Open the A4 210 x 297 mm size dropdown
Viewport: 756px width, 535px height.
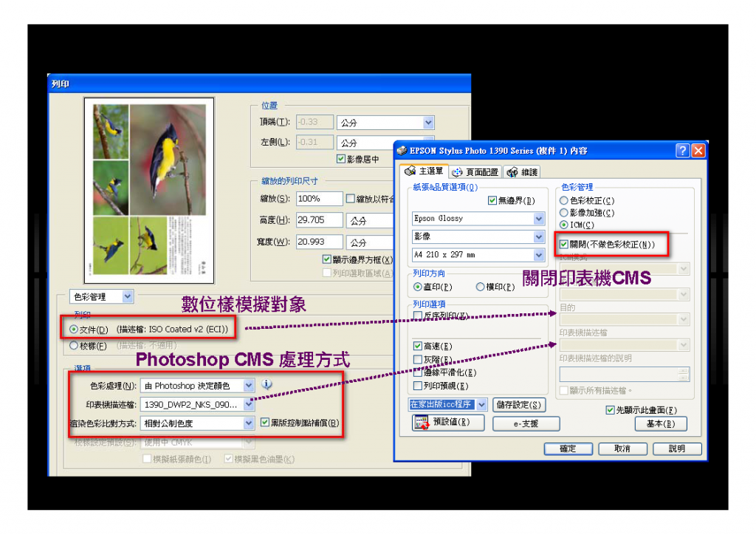pyautogui.click(x=538, y=255)
